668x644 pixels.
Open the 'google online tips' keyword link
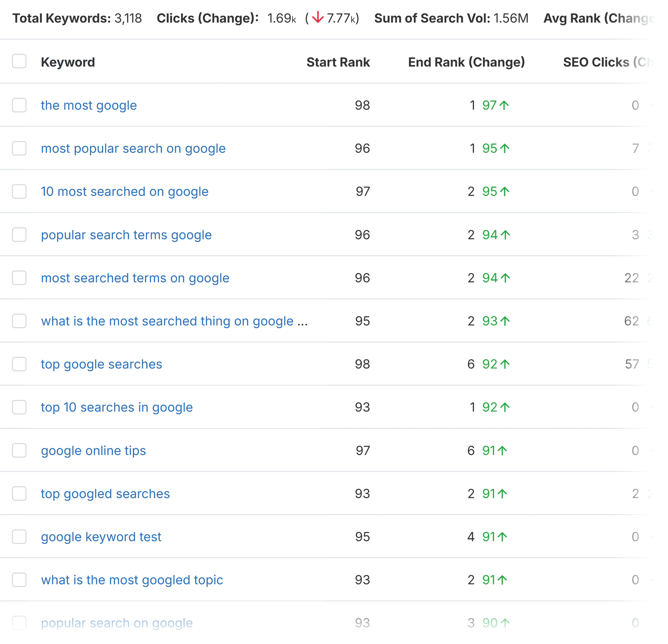(93, 450)
